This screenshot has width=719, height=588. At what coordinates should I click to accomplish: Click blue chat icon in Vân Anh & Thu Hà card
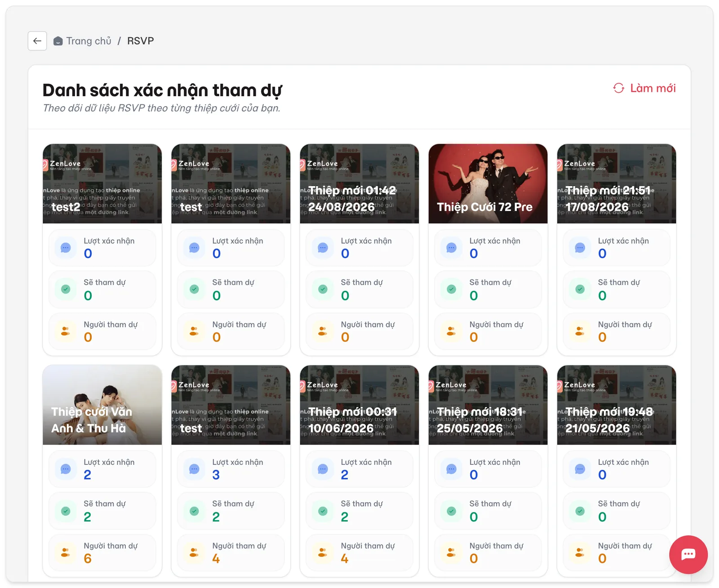pos(66,469)
